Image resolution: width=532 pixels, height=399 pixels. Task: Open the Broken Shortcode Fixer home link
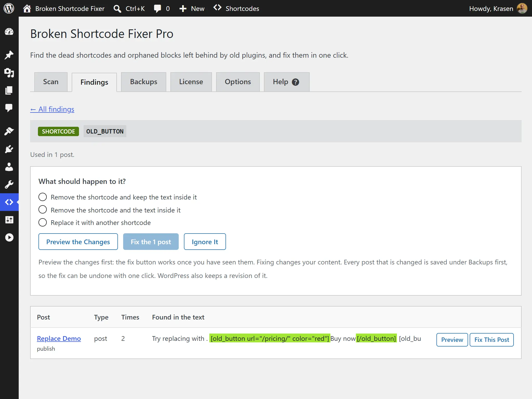pyautogui.click(x=64, y=8)
